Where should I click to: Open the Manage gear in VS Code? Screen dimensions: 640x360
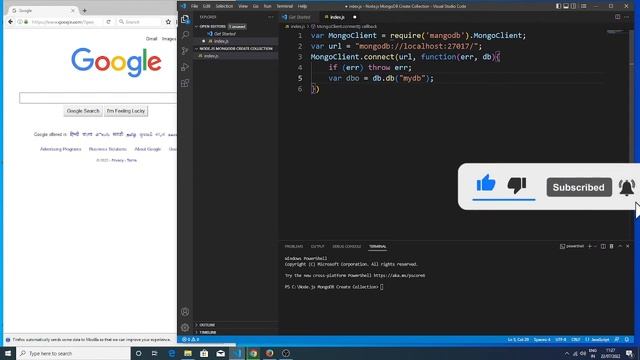click(185, 327)
